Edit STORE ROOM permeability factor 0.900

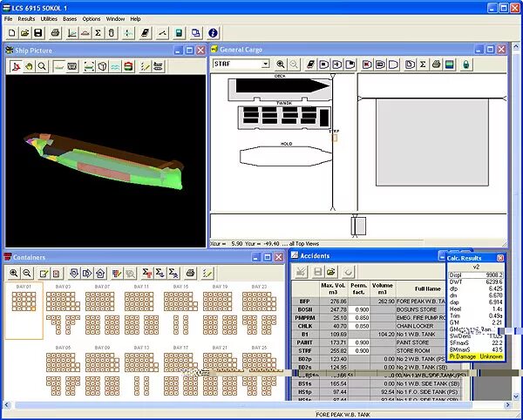359,350
